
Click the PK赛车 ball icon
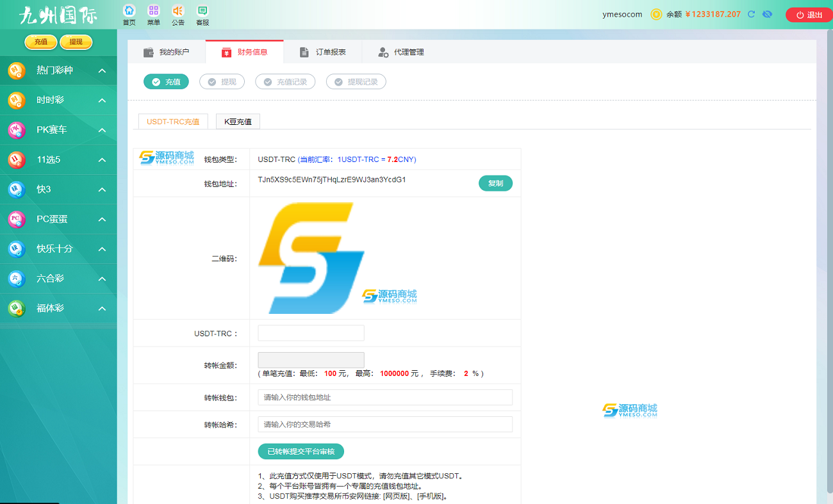pyautogui.click(x=17, y=130)
